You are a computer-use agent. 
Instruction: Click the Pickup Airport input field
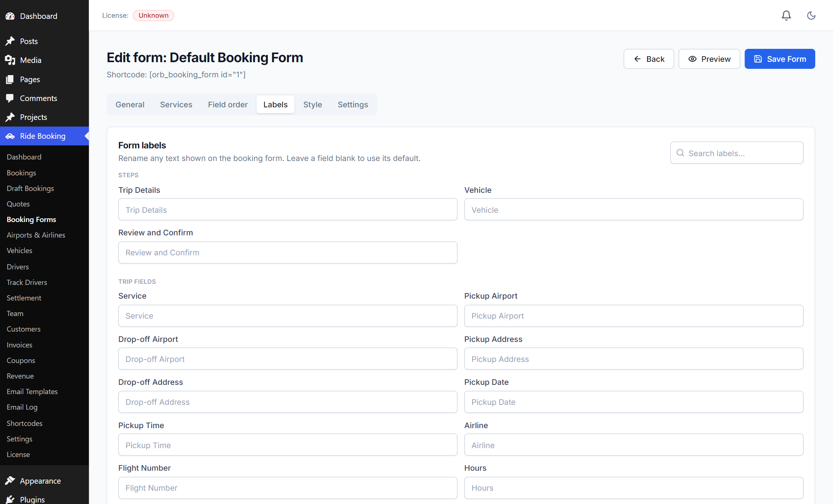pos(634,316)
